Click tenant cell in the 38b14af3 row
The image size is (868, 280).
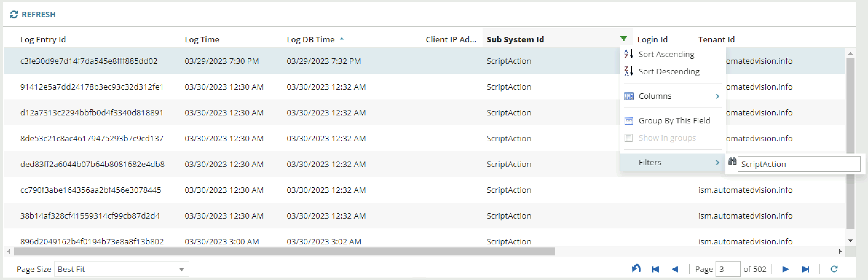[745, 216]
